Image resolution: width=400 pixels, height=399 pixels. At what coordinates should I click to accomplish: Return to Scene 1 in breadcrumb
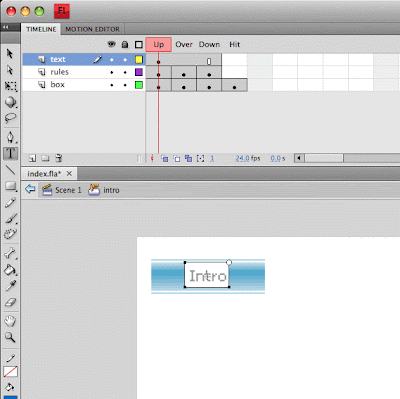pyautogui.click(x=62, y=190)
